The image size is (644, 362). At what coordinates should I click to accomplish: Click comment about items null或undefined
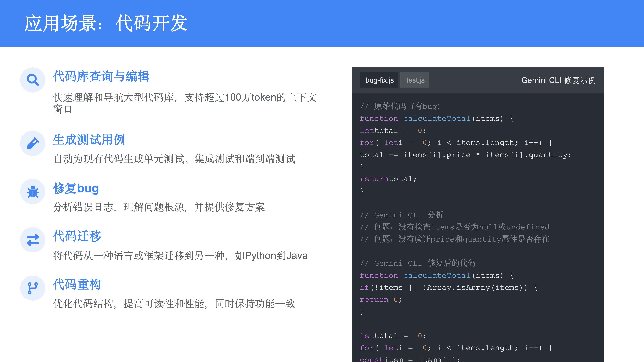point(454,227)
